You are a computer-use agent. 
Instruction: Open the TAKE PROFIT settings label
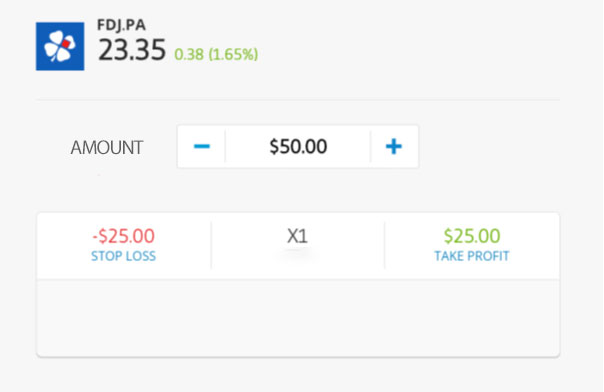[x=472, y=256]
